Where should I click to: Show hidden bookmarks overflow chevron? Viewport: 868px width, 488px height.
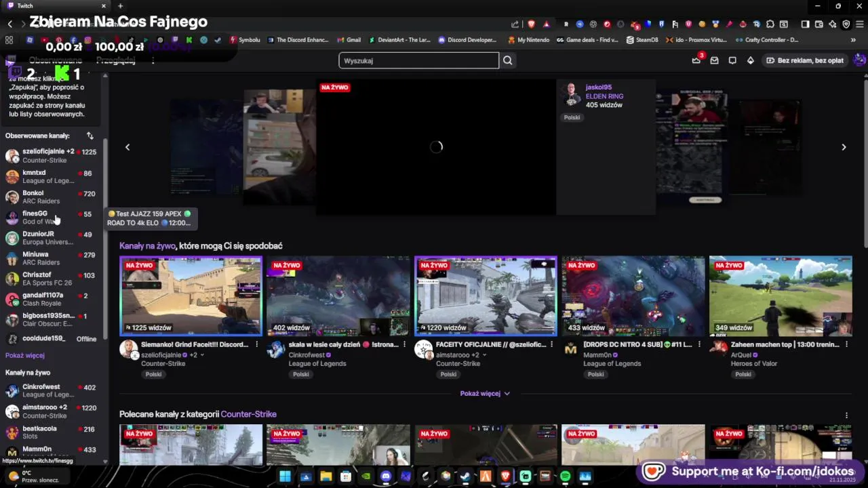coord(853,40)
